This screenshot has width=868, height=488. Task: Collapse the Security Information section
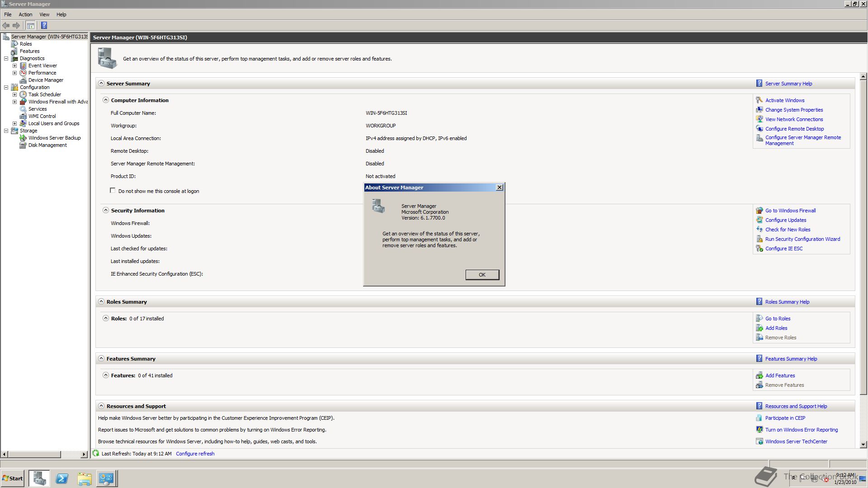(x=106, y=210)
